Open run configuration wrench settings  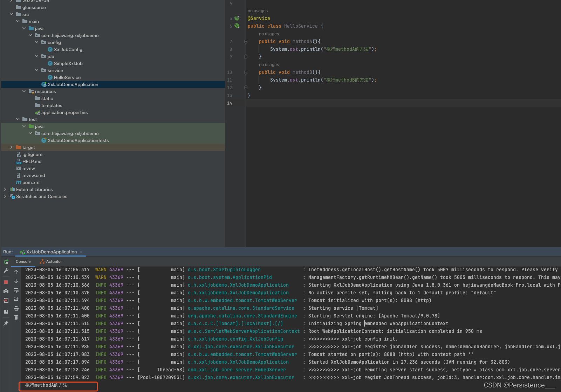6,271
